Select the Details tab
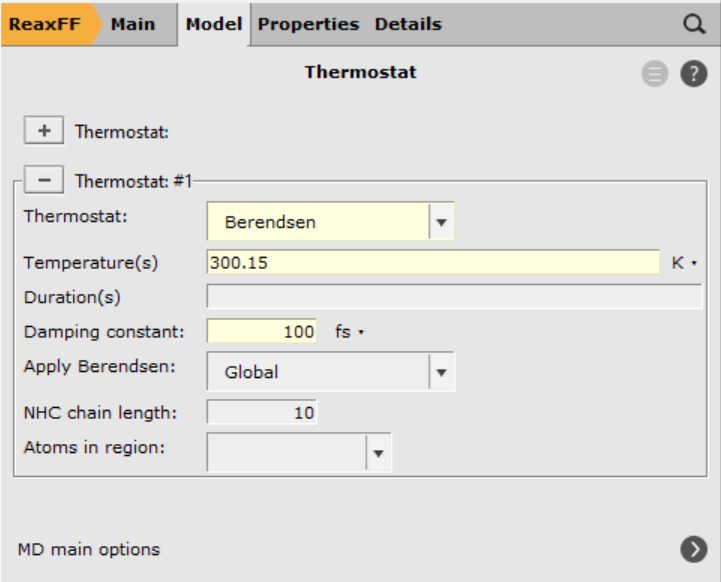Viewport: 721px width, 582px height. tap(408, 24)
